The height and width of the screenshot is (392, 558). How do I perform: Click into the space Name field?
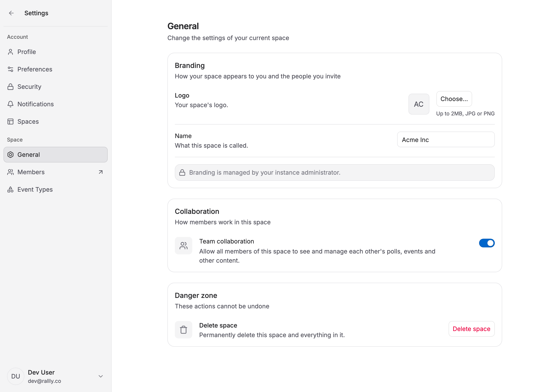[446, 139]
